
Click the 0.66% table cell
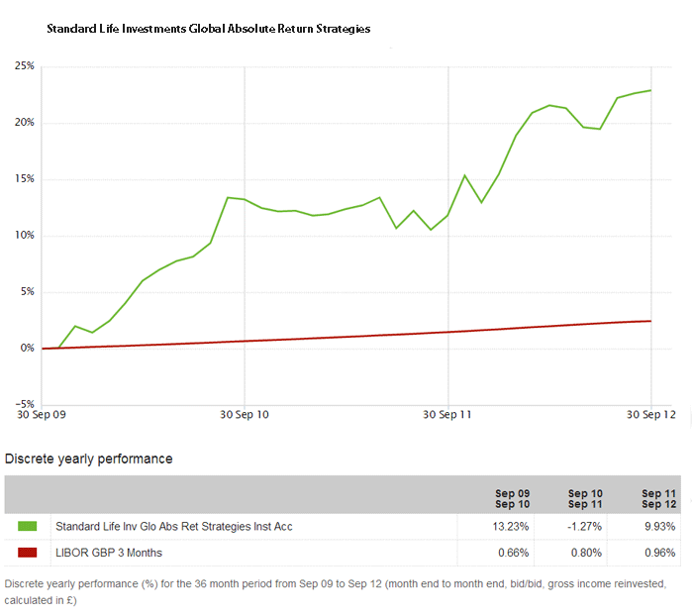513,553
